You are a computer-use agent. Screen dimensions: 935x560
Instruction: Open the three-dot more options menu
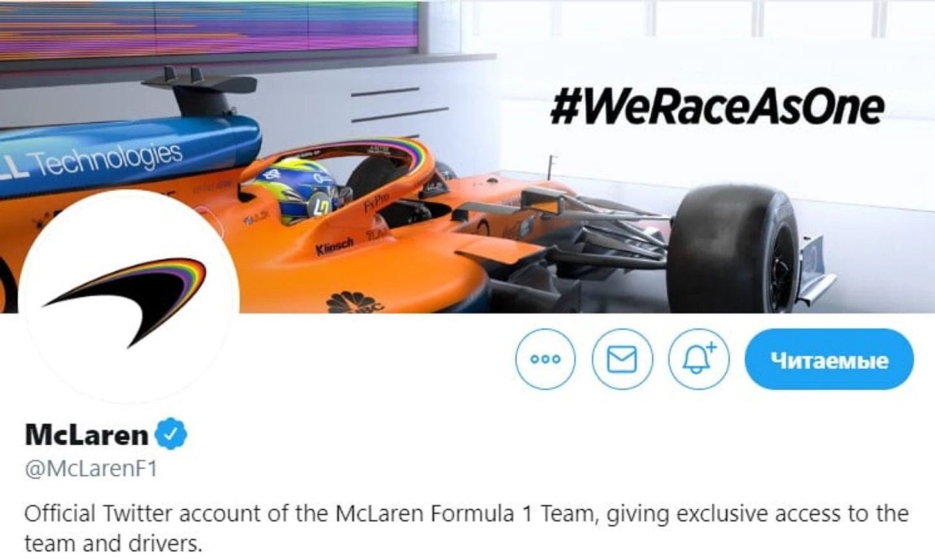point(545,359)
